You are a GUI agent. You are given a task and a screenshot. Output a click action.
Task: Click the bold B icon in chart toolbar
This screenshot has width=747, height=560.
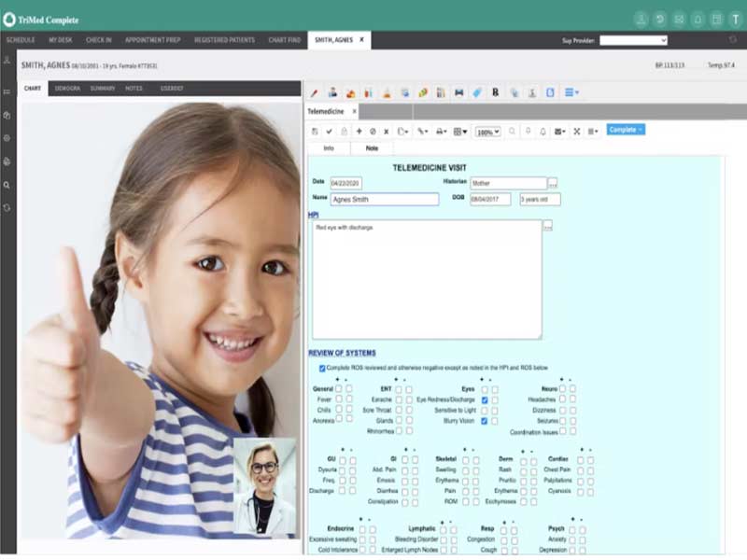(x=496, y=92)
